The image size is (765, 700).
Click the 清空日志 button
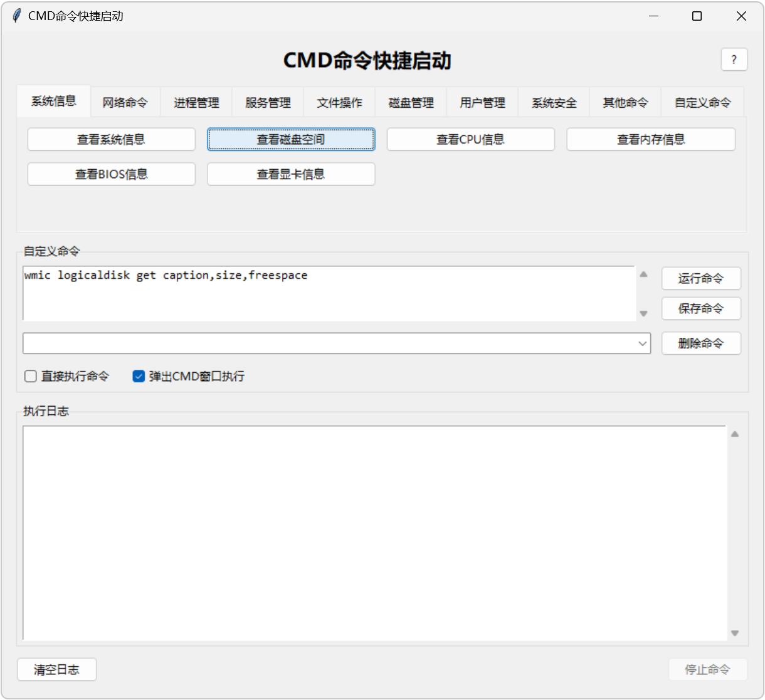coord(57,669)
